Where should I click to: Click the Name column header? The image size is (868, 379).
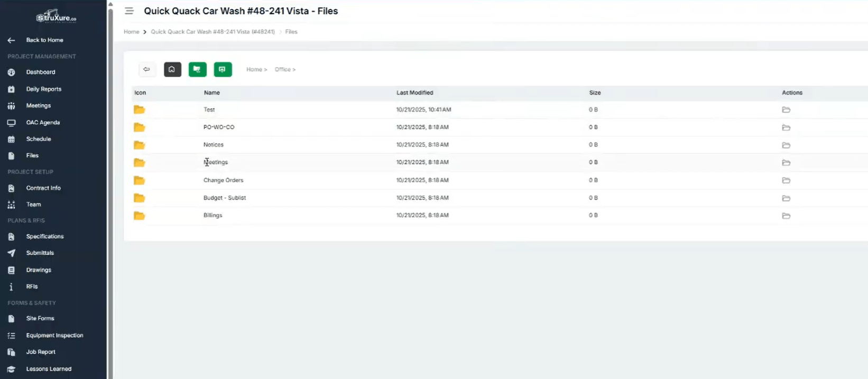212,93
